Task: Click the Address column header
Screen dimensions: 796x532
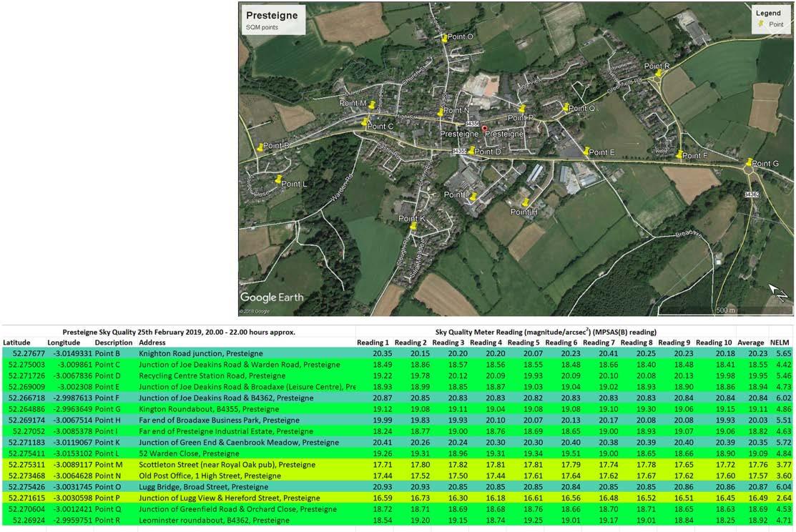Action: 152,343
